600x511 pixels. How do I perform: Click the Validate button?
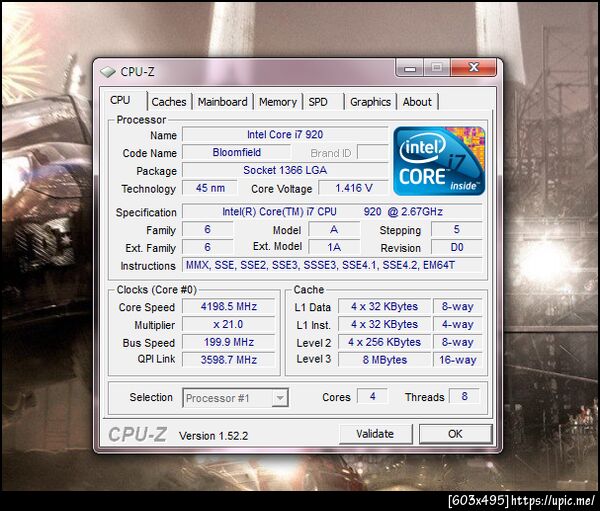pos(375,434)
